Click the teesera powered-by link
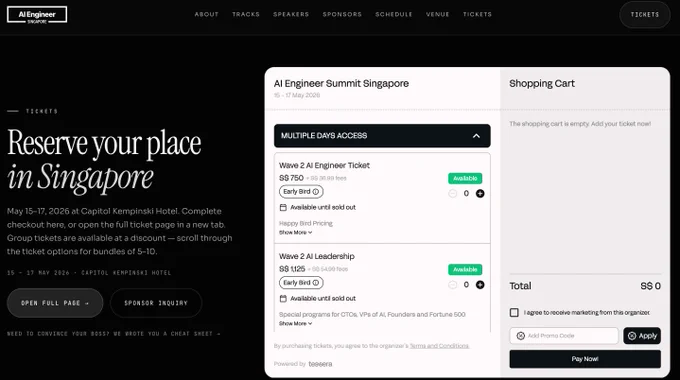 tap(320, 364)
